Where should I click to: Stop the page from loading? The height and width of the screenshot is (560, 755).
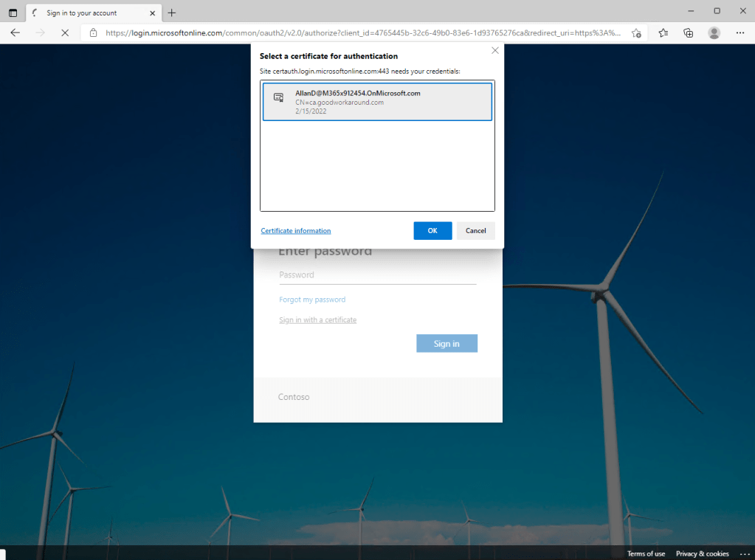(65, 32)
